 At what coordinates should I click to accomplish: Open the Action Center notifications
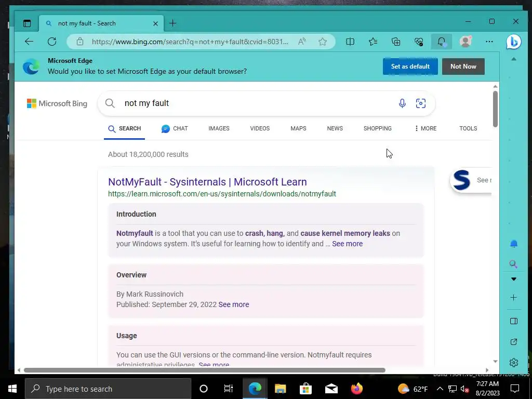515,389
